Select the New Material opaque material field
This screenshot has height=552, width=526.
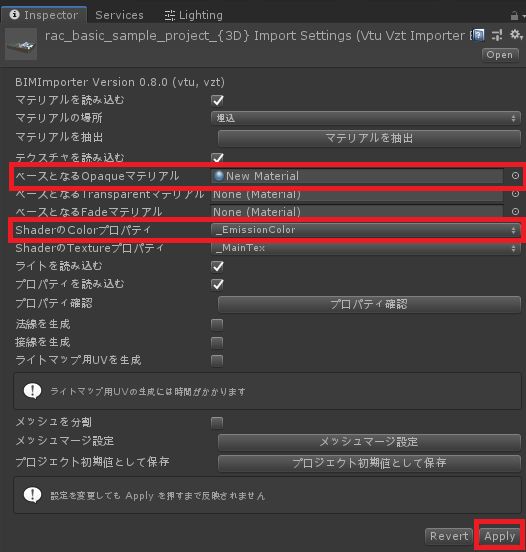[357, 176]
